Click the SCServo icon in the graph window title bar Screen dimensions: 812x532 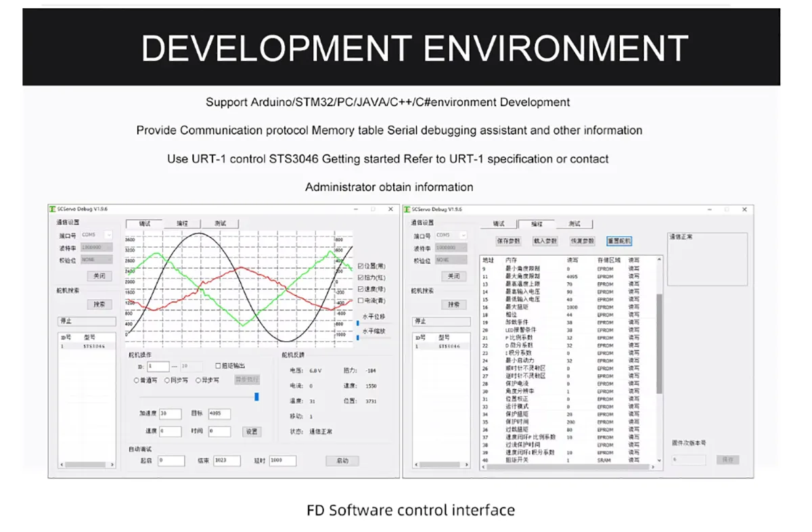coord(52,209)
